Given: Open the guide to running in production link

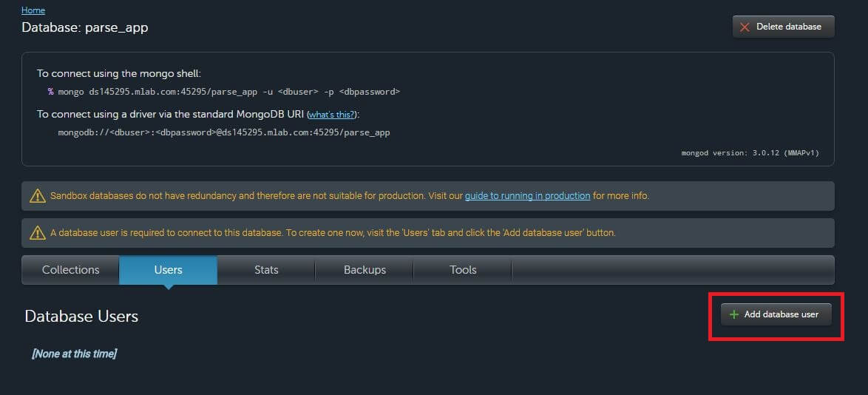Looking at the screenshot, I should tap(528, 195).
